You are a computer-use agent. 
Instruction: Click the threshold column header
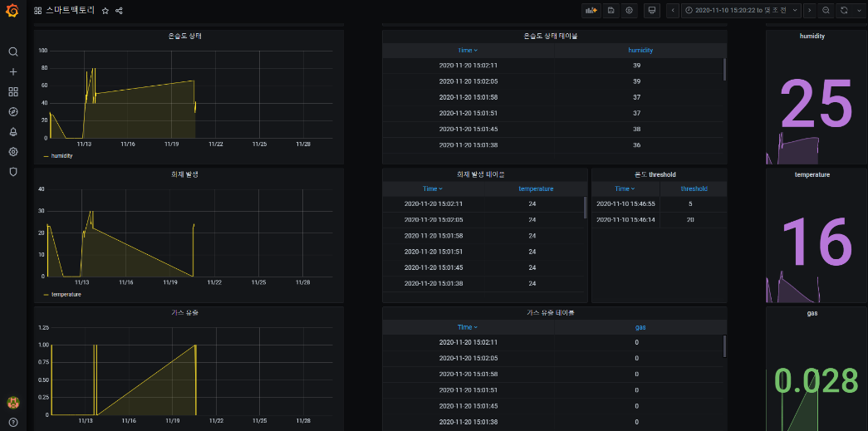coord(694,189)
